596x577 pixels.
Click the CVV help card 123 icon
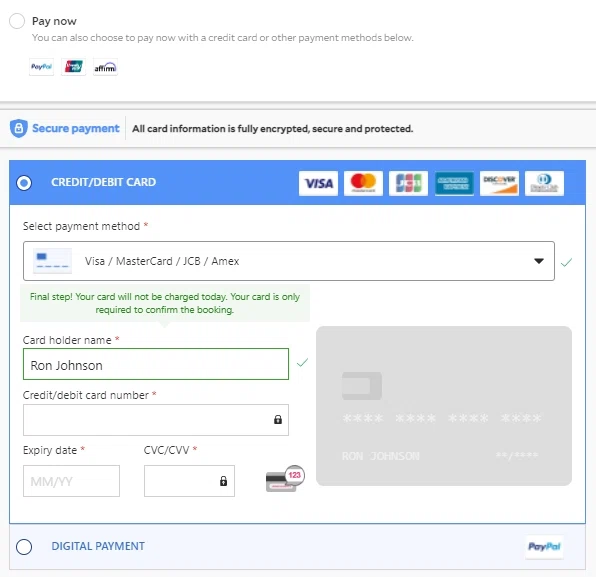[x=285, y=478]
